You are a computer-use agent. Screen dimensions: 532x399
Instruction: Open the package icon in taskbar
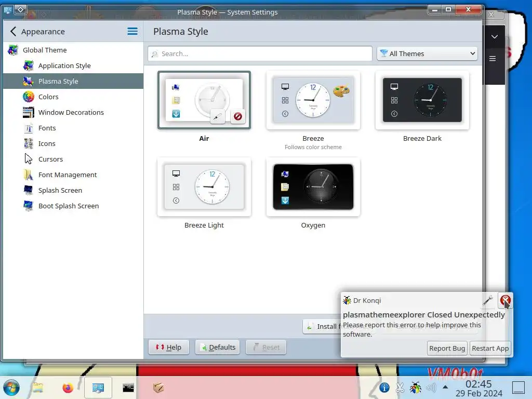point(158,388)
